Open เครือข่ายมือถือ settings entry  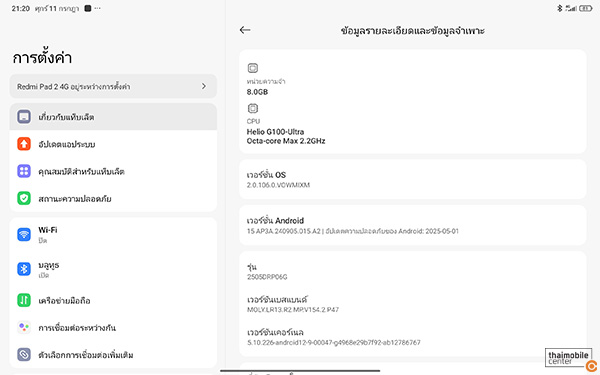pos(113,300)
